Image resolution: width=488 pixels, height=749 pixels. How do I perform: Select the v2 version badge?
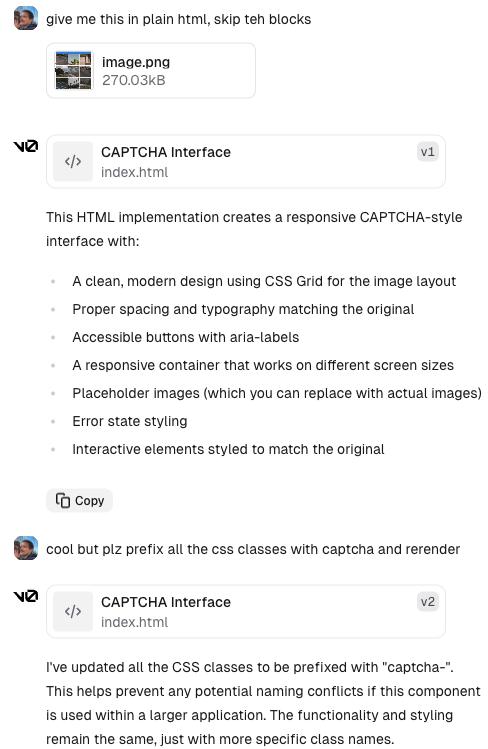coord(427,602)
